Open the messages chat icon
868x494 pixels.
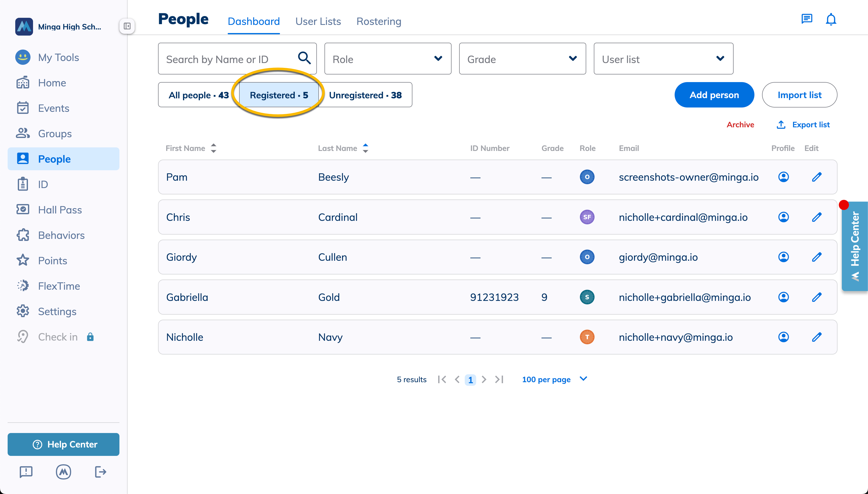[x=807, y=19]
